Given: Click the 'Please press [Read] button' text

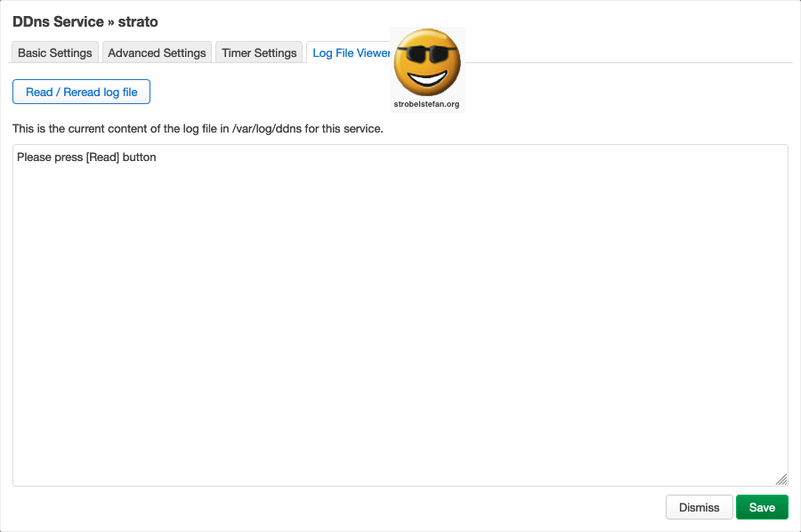Looking at the screenshot, I should pyautogui.click(x=86, y=157).
